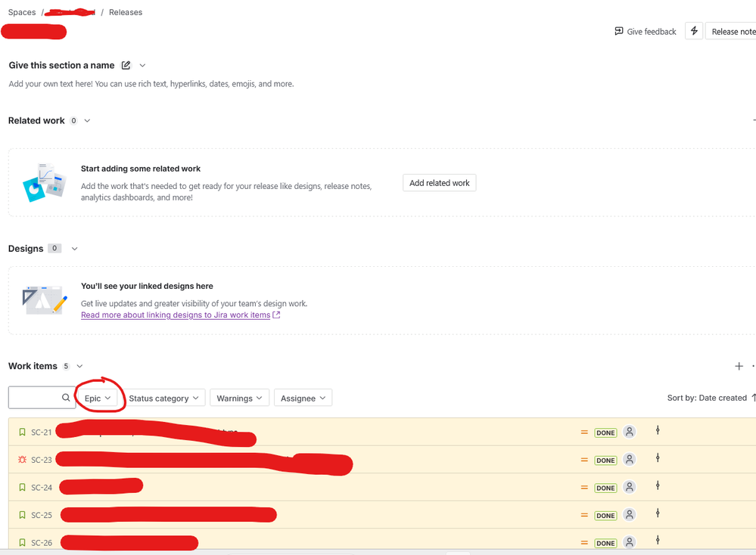This screenshot has width=756, height=555.
Task: Click assignee avatar on SC-21 row
Action: pos(629,432)
